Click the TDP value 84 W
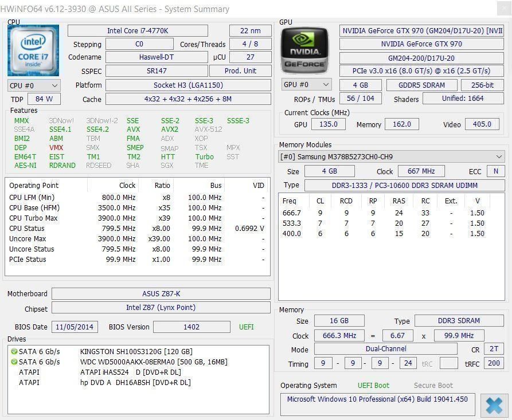This screenshot has height=420, width=512. [44, 99]
